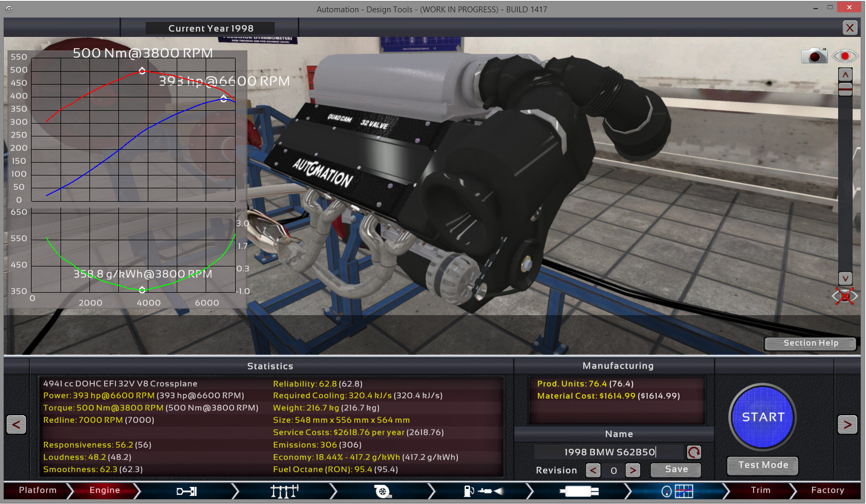Screen dimensions: 866x504
Task: Take a screenshot with the camera icon
Action: [814, 56]
